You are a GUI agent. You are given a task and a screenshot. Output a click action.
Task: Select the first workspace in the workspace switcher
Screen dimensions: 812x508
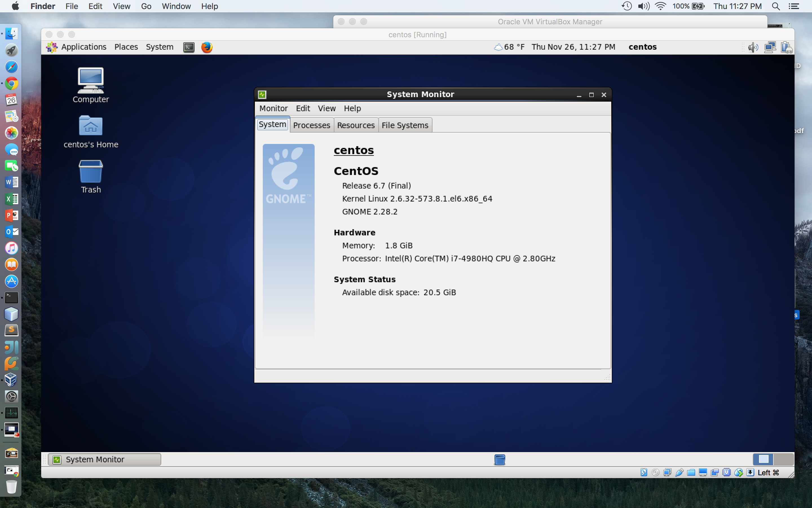[763, 459]
